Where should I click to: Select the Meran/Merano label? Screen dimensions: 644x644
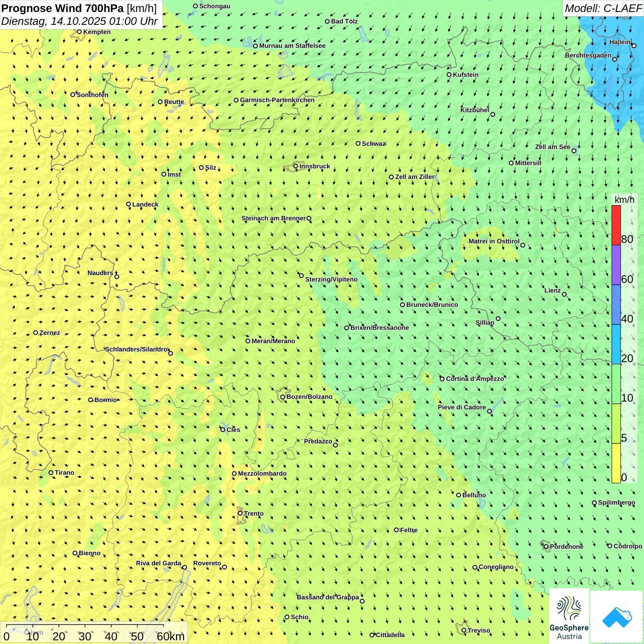[273, 341]
